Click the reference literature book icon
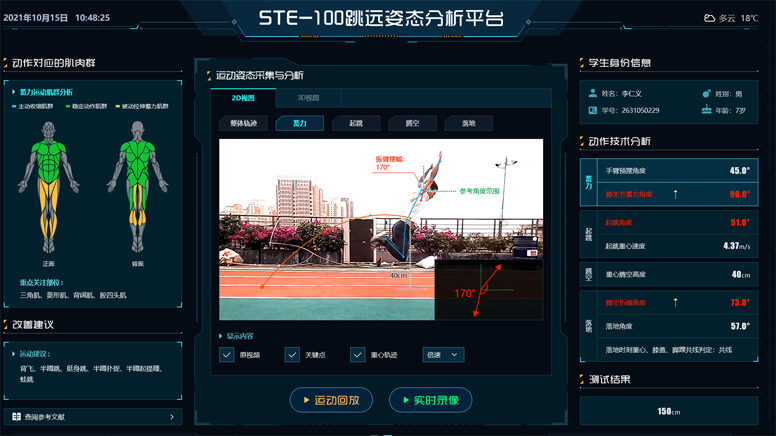 16,417
